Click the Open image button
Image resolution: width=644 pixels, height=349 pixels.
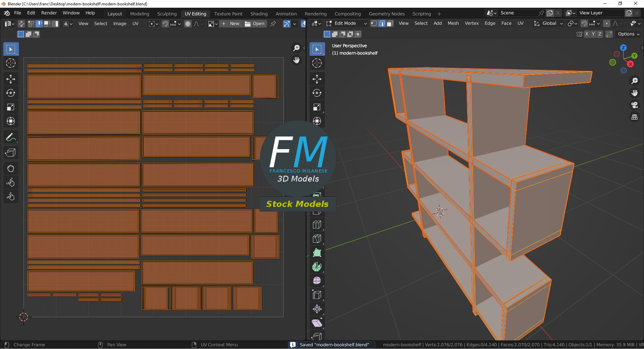click(255, 24)
